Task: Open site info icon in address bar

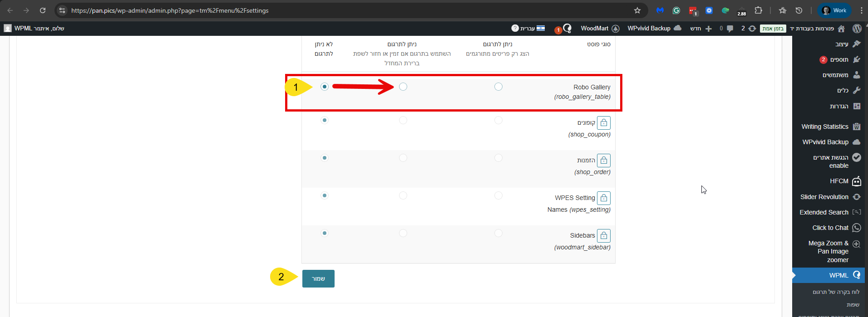Action: click(x=63, y=10)
